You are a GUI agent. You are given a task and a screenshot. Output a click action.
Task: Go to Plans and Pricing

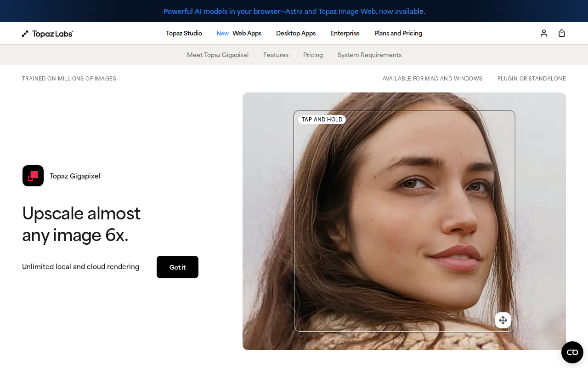398,33
